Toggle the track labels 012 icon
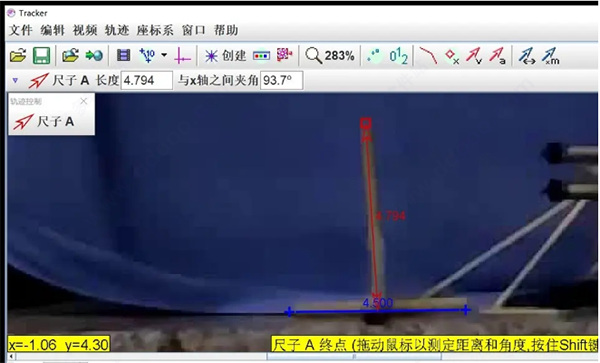This screenshot has width=600, height=363. (x=398, y=56)
